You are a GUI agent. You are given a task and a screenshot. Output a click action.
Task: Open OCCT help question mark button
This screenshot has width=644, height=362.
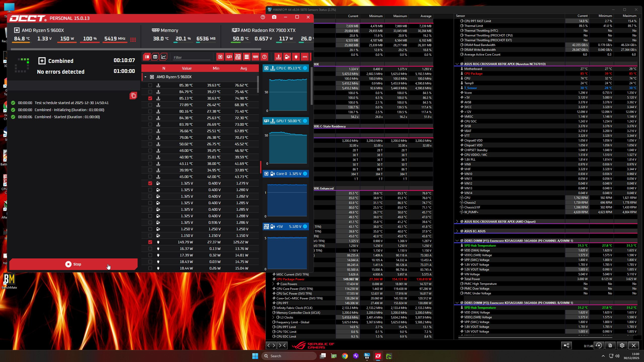(263, 17)
